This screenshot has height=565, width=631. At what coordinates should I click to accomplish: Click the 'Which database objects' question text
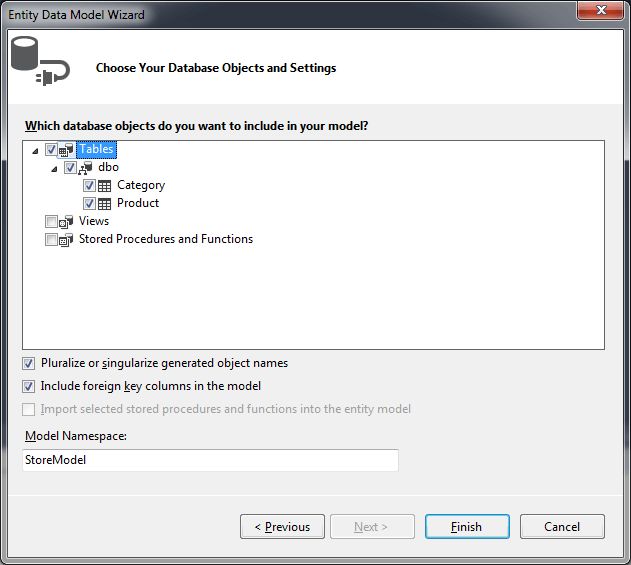click(x=196, y=126)
